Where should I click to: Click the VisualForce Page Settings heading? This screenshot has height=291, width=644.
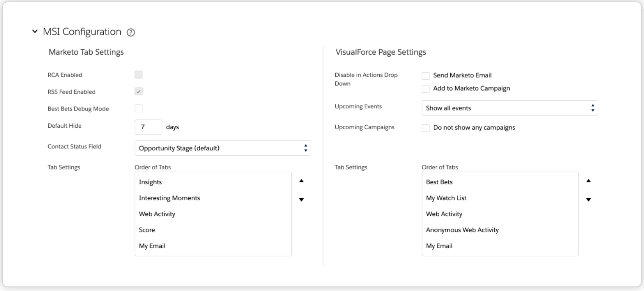[381, 52]
